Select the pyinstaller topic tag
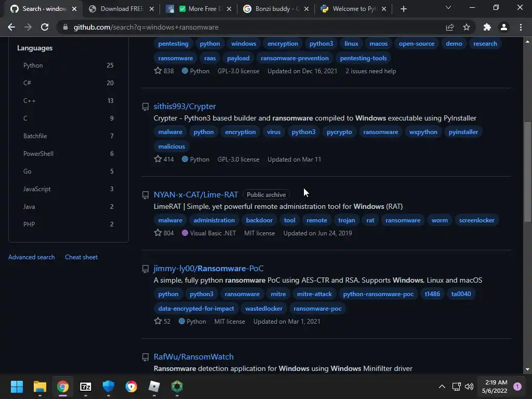532x399 pixels. 463,131
